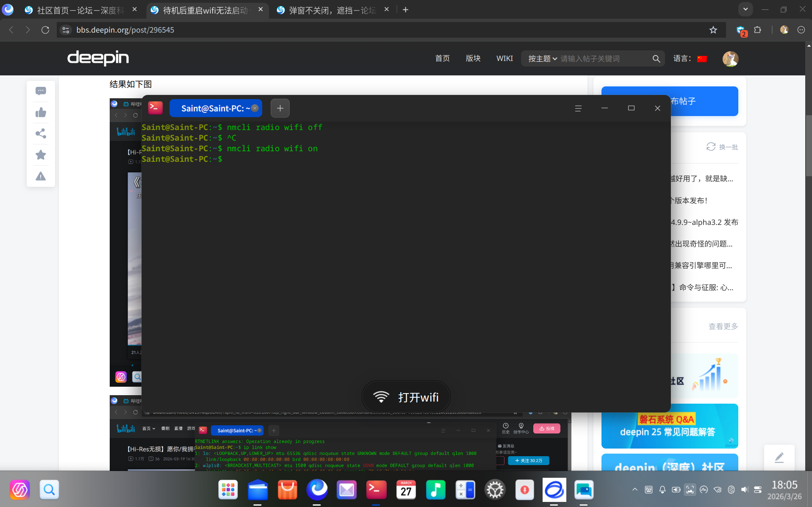Viewport: 812px width, 507px height.
Task: Open comments via speech bubble icon
Action: click(41, 91)
